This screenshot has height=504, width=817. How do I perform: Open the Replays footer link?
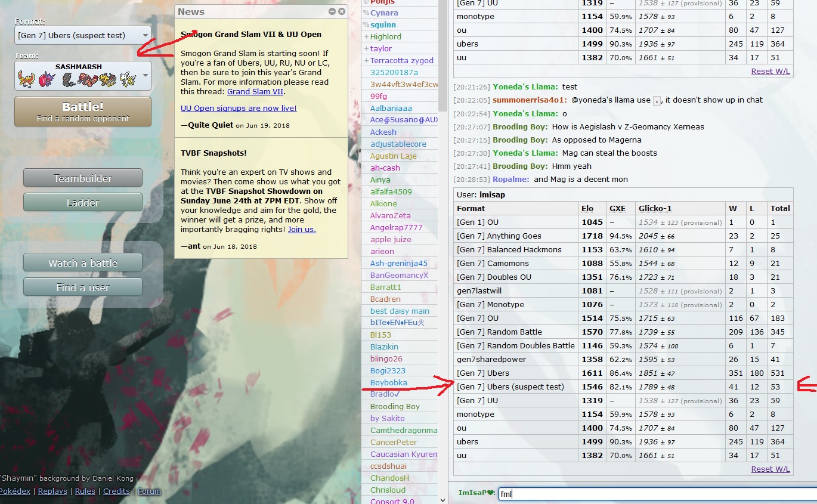click(52, 491)
